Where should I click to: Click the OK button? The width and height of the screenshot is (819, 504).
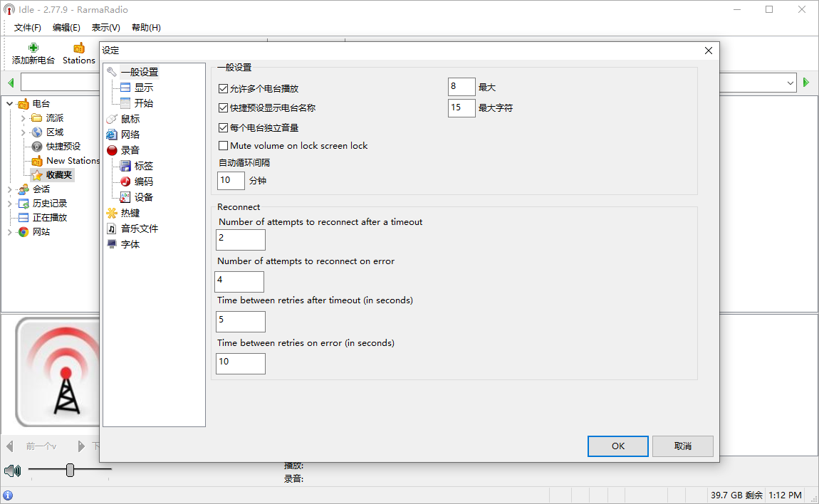coord(617,446)
